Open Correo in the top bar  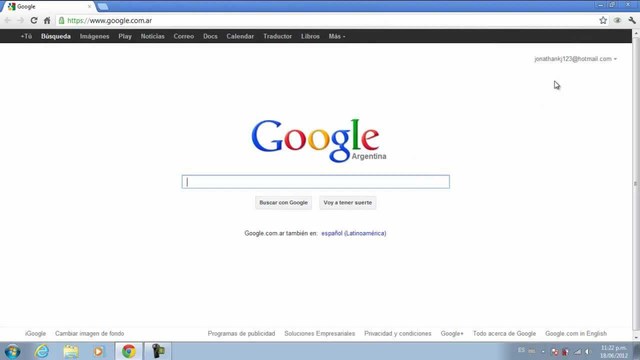point(184,36)
